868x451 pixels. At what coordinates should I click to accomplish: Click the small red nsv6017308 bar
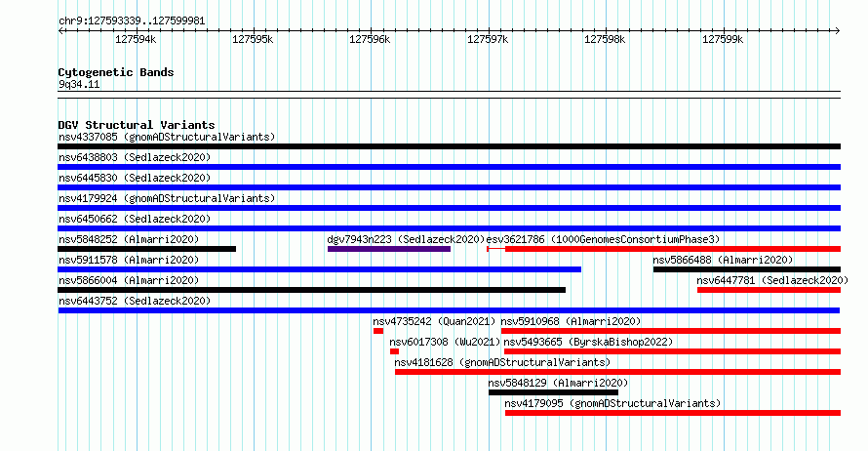(x=394, y=351)
